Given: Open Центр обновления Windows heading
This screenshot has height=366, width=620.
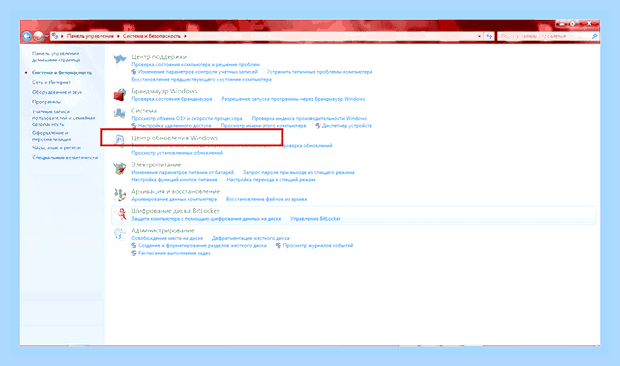Looking at the screenshot, I should pos(174,138).
